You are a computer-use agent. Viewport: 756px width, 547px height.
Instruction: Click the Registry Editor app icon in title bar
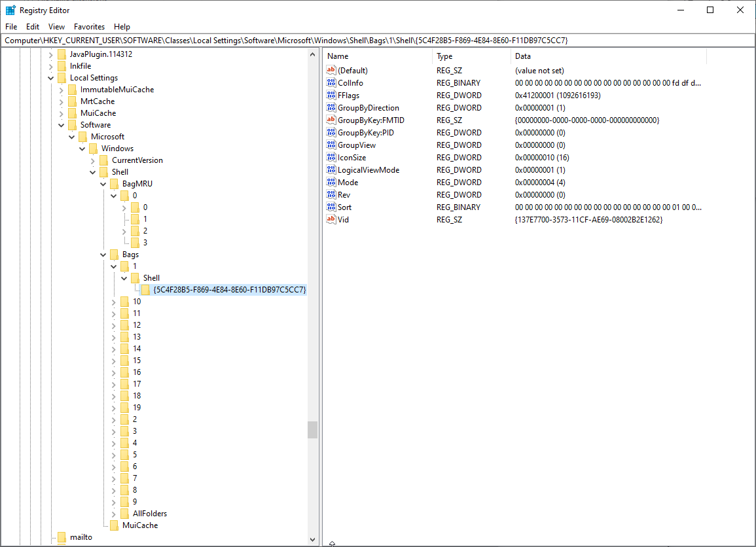[10, 10]
